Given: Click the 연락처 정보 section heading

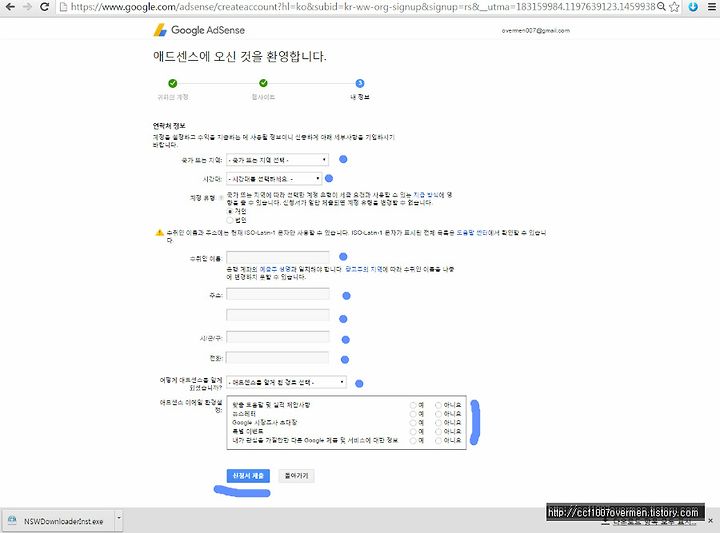Looking at the screenshot, I should [x=169, y=126].
